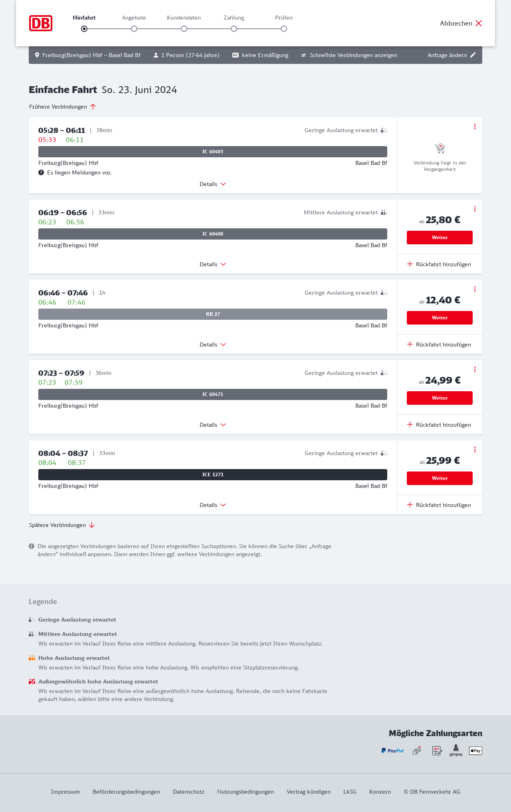Click the PayPal payment icon
This screenshot has width=511, height=812.
click(x=392, y=751)
